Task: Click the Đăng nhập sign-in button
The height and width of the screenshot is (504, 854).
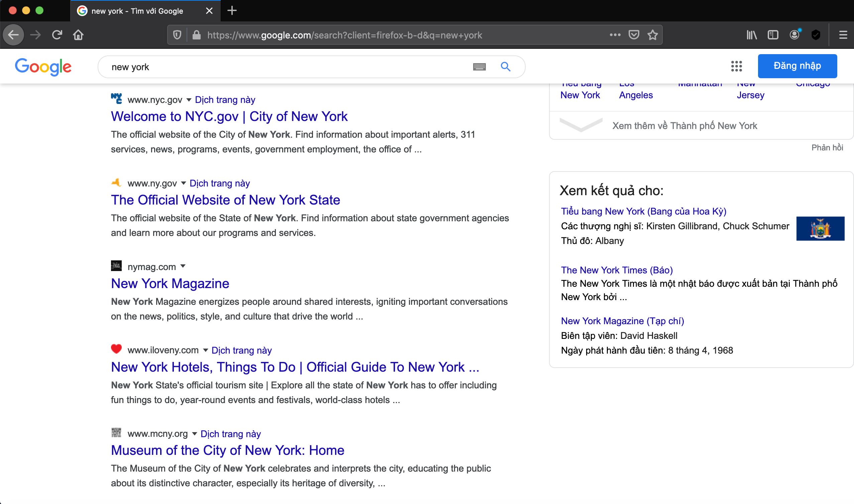Action: click(797, 66)
